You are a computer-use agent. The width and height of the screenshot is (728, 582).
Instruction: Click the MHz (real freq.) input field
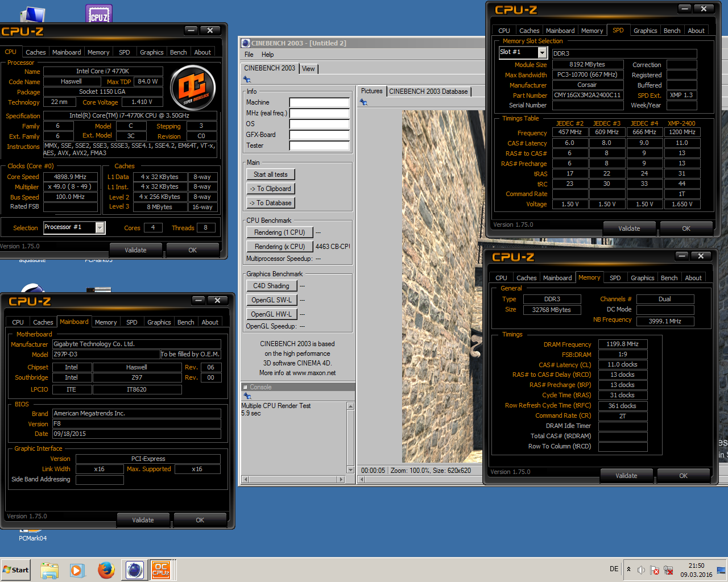pyautogui.click(x=319, y=113)
